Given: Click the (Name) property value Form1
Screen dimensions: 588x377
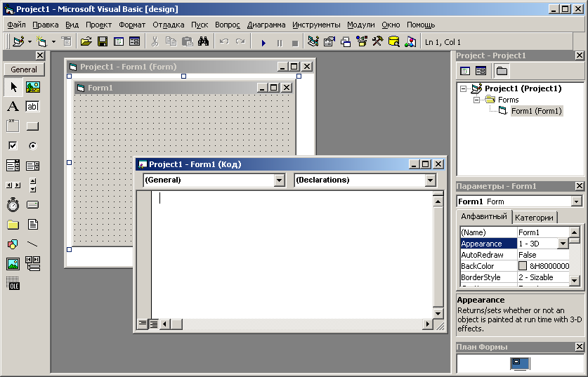Looking at the screenshot, I should pos(543,232).
